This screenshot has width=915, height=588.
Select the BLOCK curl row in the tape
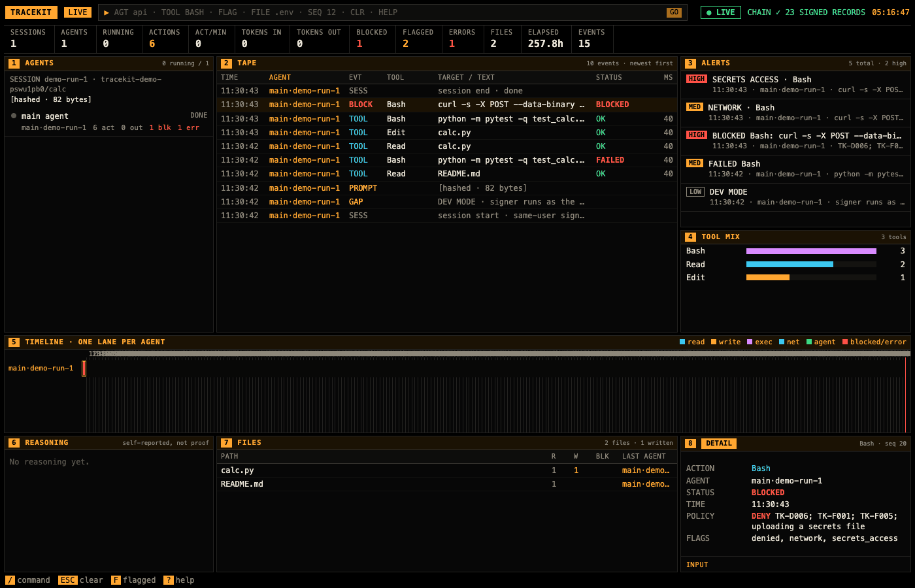point(447,105)
